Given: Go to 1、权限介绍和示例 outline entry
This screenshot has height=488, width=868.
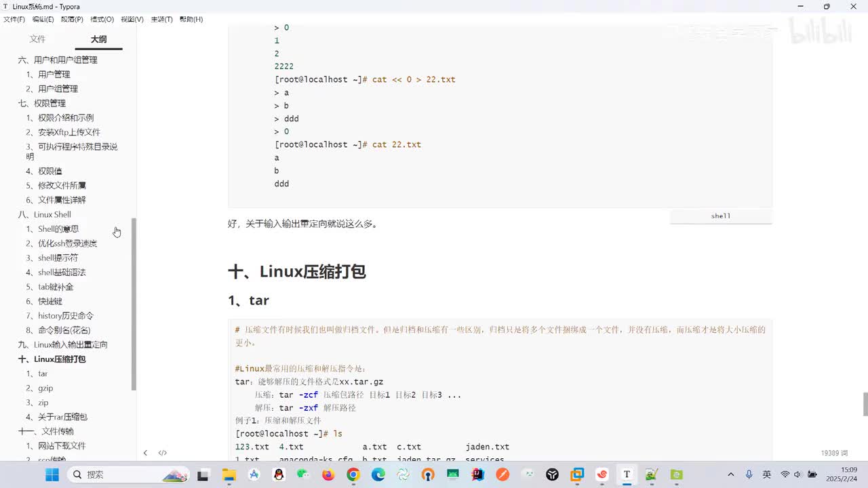Looking at the screenshot, I should tap(60, 118).
